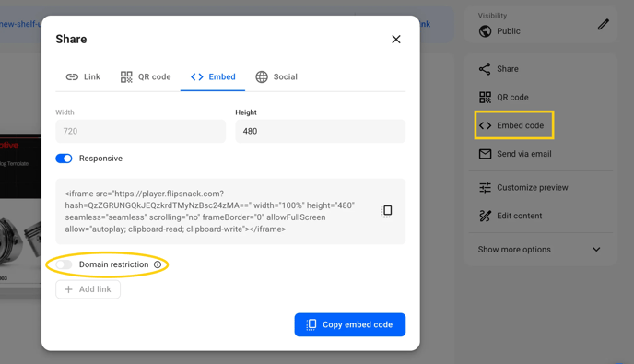The width and height of the screenshot is (634, 364).
Task: Click the globe icon on Social tab
Action: coord(262,76)
